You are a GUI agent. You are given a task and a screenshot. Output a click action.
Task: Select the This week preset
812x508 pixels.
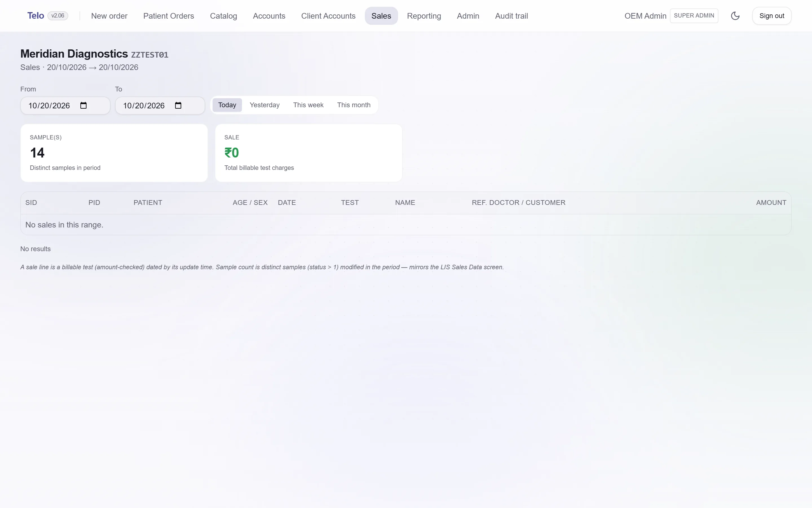coord(308,105)
